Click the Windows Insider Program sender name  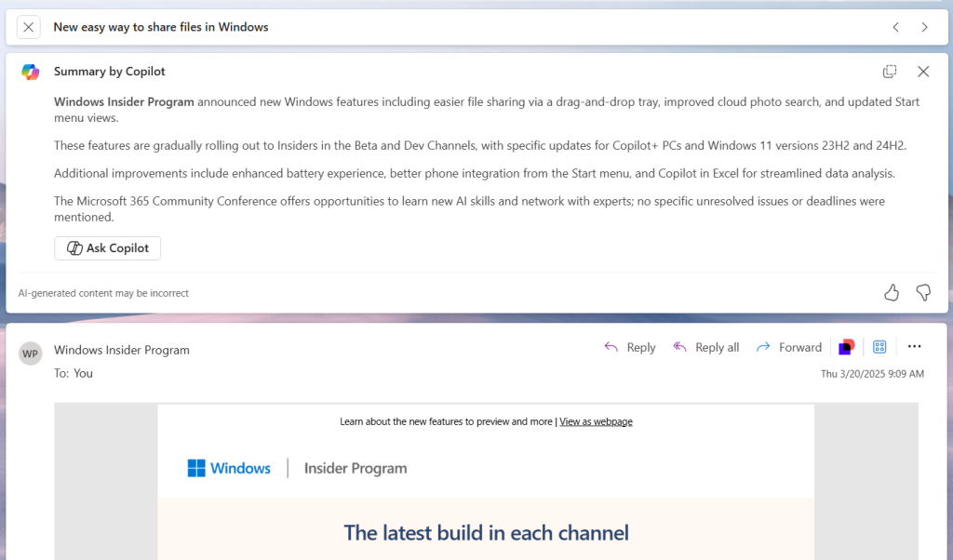[122, 350]
